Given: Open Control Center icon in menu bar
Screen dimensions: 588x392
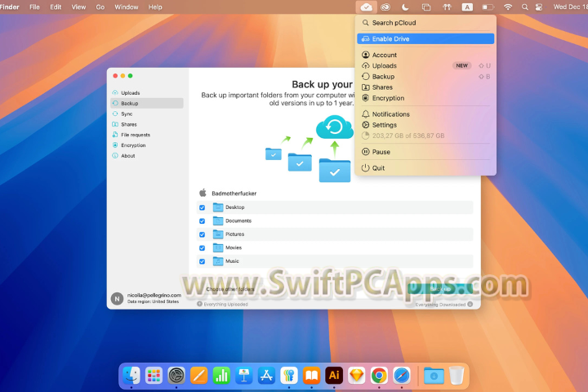Looking at the screenshot, I should pyautogui.click(x=539, y=7).
